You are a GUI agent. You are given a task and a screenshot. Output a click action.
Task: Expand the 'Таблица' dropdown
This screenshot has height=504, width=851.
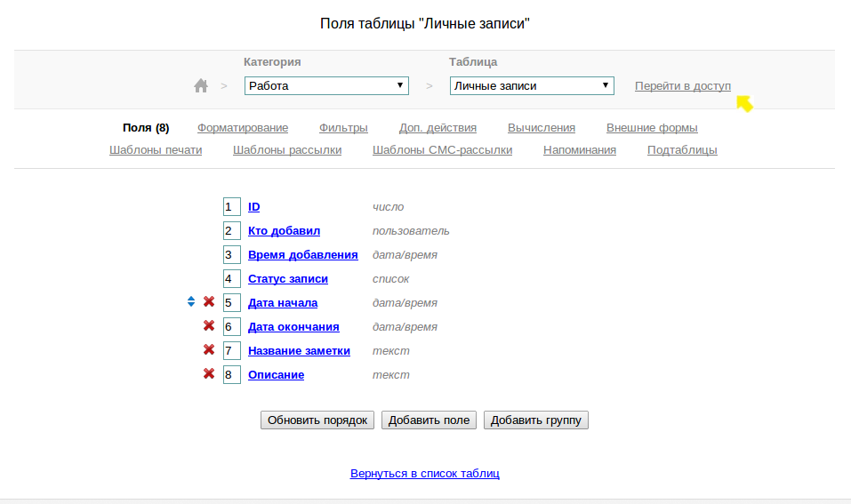click(x=532, y=86)
